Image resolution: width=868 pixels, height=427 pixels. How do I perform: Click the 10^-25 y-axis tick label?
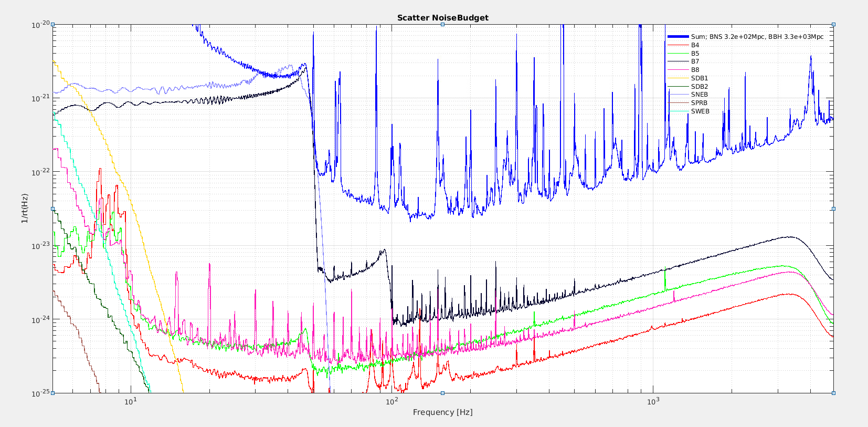pyautogui.click(x=40, y=393)
